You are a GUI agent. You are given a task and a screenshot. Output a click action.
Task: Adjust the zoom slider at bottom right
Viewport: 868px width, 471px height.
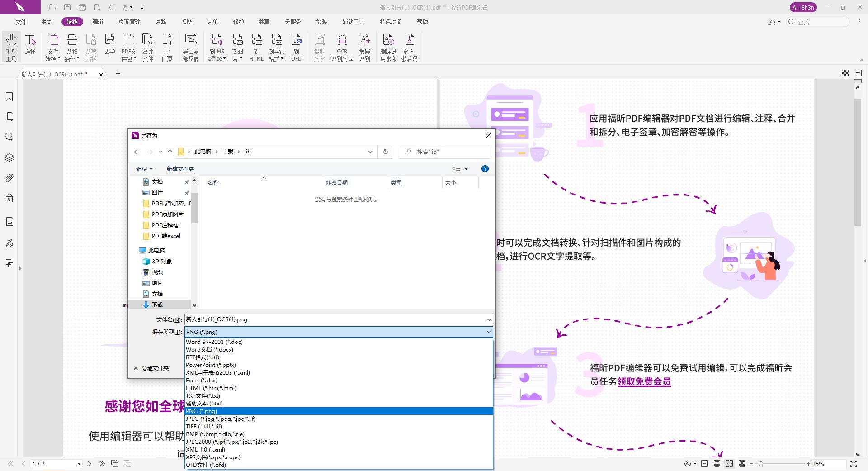[762, 464]
